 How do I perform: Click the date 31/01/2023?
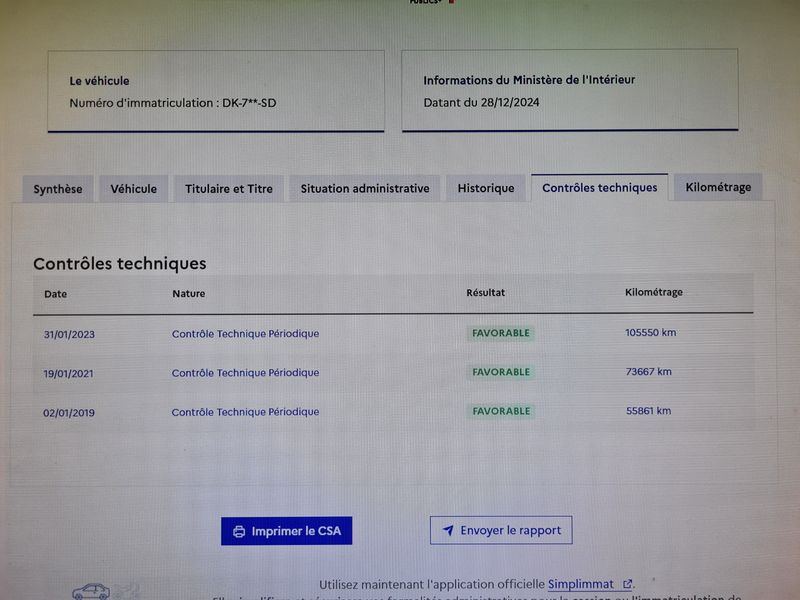pyautogui.click(x=69, y=335)
